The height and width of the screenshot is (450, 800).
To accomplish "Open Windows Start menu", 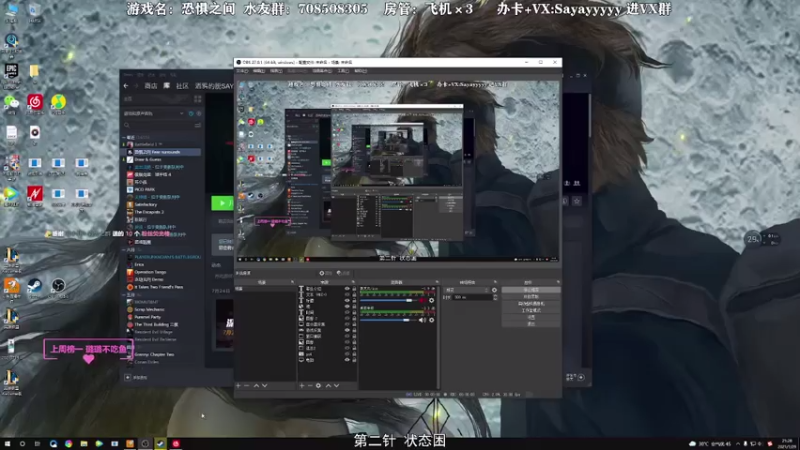I will point(7,444).
